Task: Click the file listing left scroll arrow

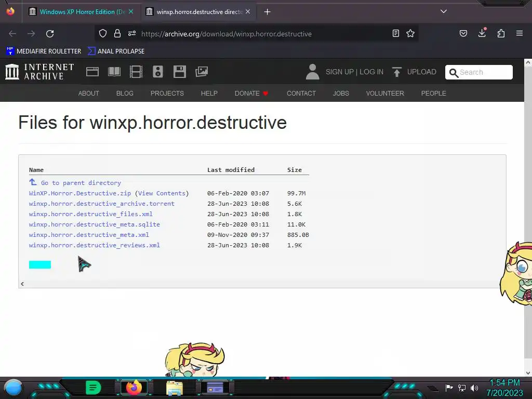Action: 22,284
